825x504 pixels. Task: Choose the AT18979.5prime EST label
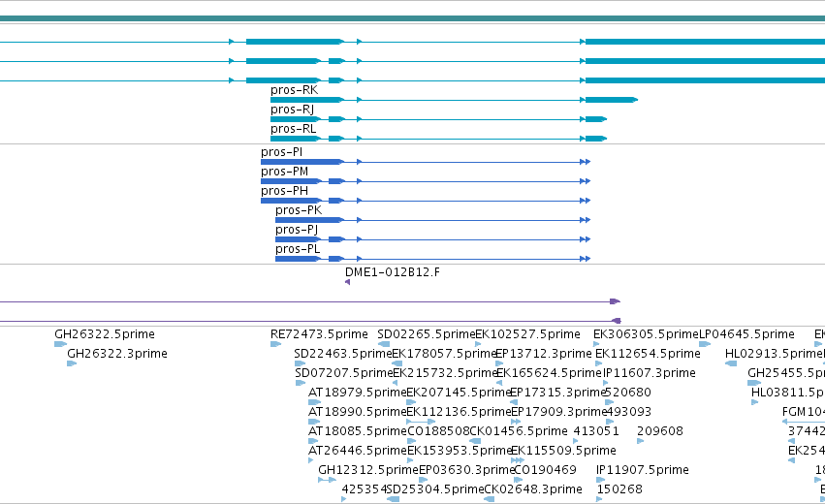point(358,393)
